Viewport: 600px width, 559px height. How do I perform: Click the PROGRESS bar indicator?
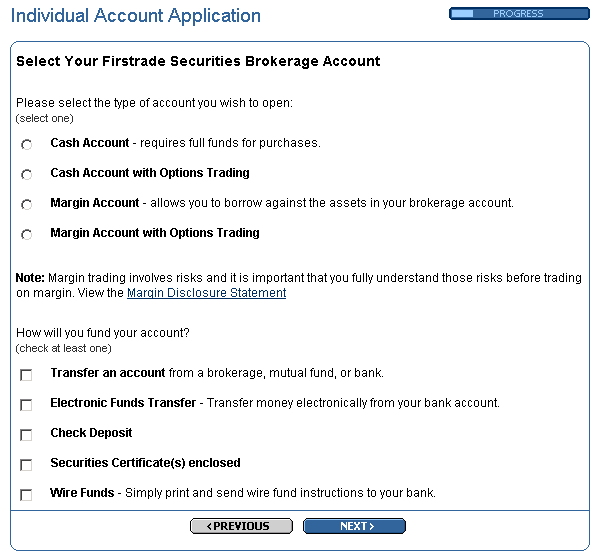(x=519, y=14)
